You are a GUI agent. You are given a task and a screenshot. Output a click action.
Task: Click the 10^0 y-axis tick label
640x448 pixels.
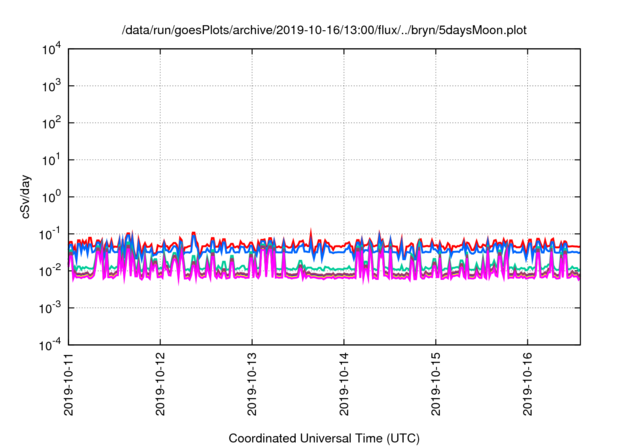(x=52, y=197)
